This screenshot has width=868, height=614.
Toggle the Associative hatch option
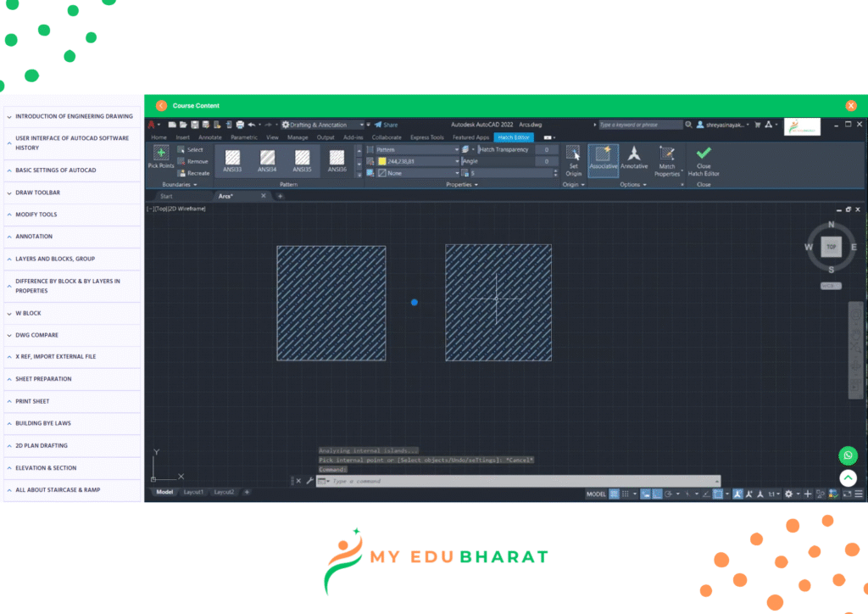[604, 155]
